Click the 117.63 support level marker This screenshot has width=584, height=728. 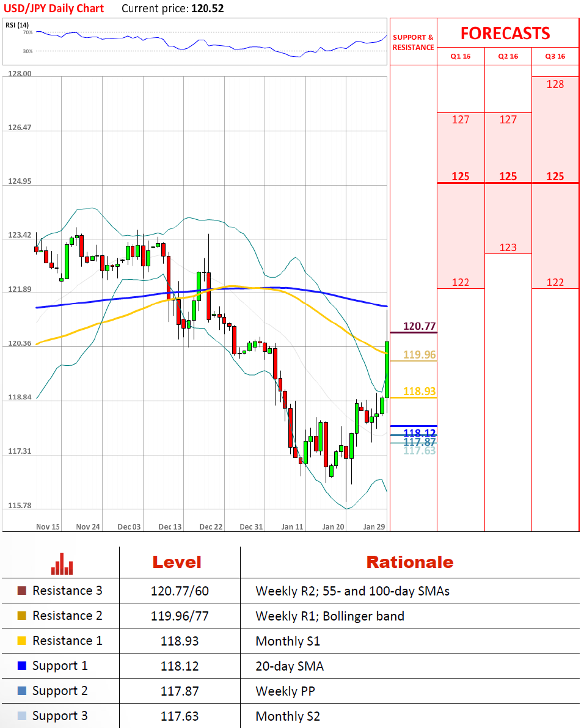pos(419,451)
